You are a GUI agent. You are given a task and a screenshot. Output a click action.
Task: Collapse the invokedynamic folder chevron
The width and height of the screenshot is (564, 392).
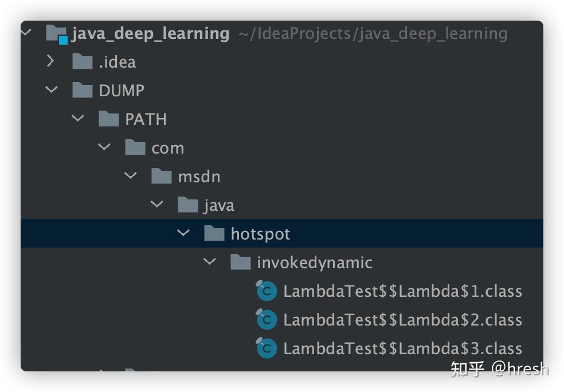pos(210,262)
